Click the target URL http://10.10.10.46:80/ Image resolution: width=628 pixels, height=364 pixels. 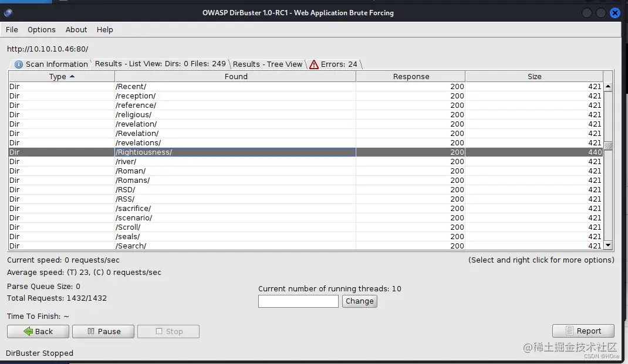point(48,49)
